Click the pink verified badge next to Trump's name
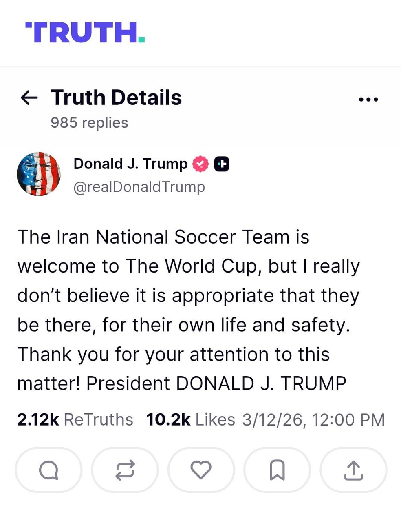 pyautogui.click(x=200, y=163)
